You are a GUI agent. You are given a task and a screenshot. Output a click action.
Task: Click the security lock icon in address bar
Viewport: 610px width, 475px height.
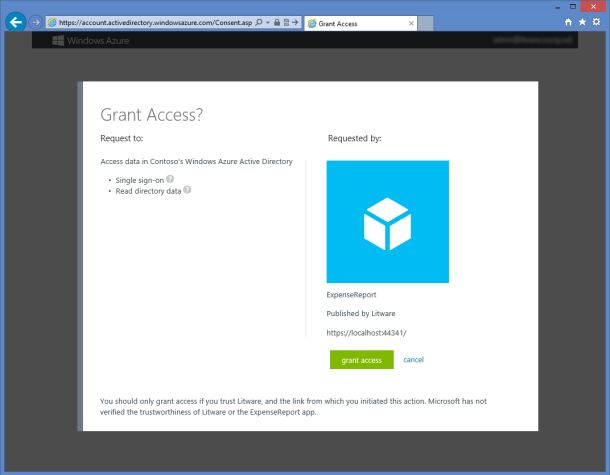click(x=277, y=23)
